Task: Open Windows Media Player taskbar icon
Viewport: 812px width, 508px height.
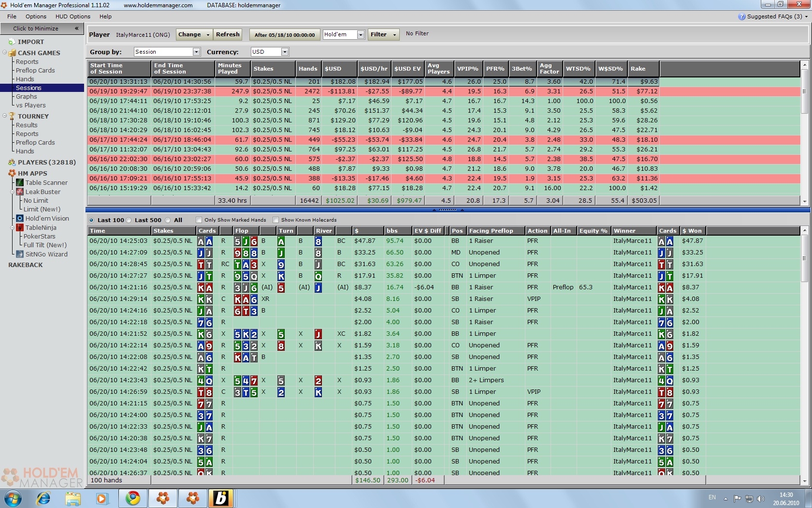Action: point(102,498)
